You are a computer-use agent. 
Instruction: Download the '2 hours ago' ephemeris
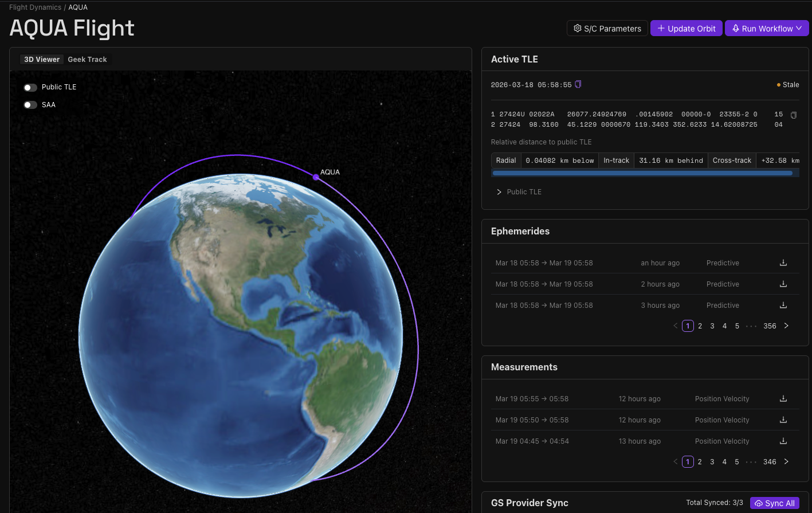[783, 284]
